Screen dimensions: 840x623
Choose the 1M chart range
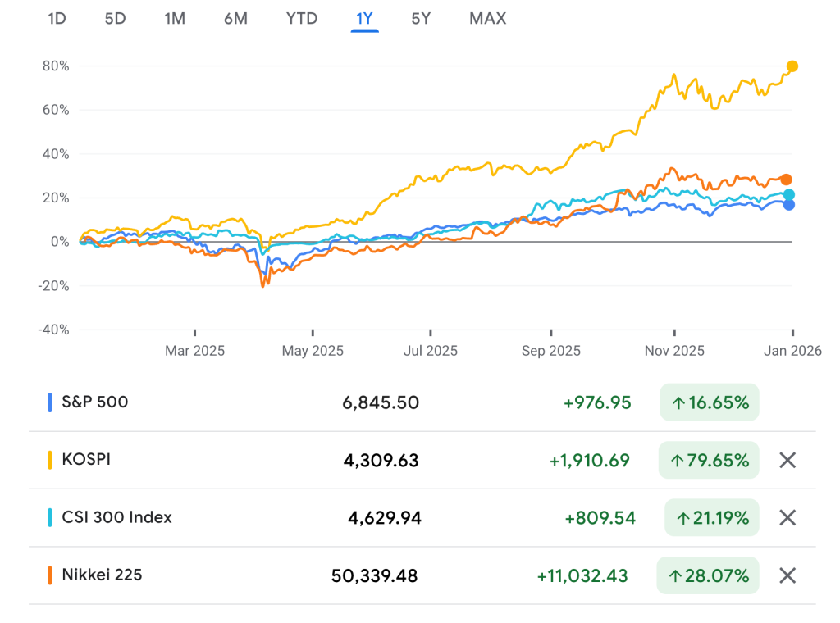pos(175,18)
